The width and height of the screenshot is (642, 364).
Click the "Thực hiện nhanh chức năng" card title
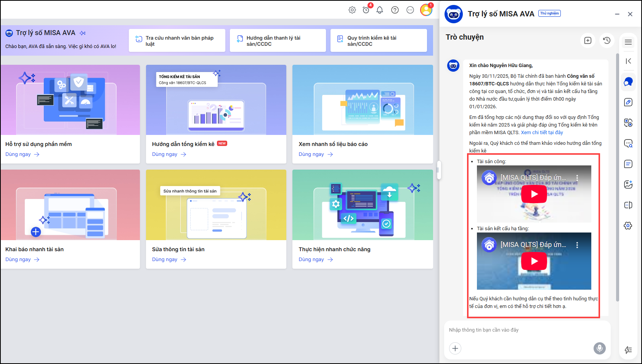click(x=335, y=249)
